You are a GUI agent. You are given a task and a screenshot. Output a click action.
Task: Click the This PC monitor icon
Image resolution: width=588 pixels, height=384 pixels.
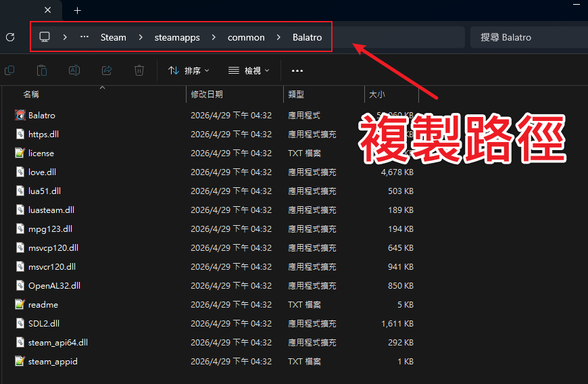[x=45, y=37]
